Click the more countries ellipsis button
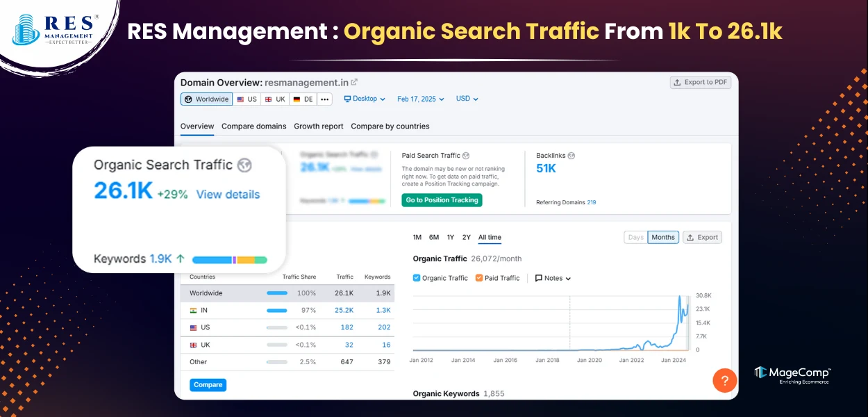868x417 pixels. click(x=324, y=99)
